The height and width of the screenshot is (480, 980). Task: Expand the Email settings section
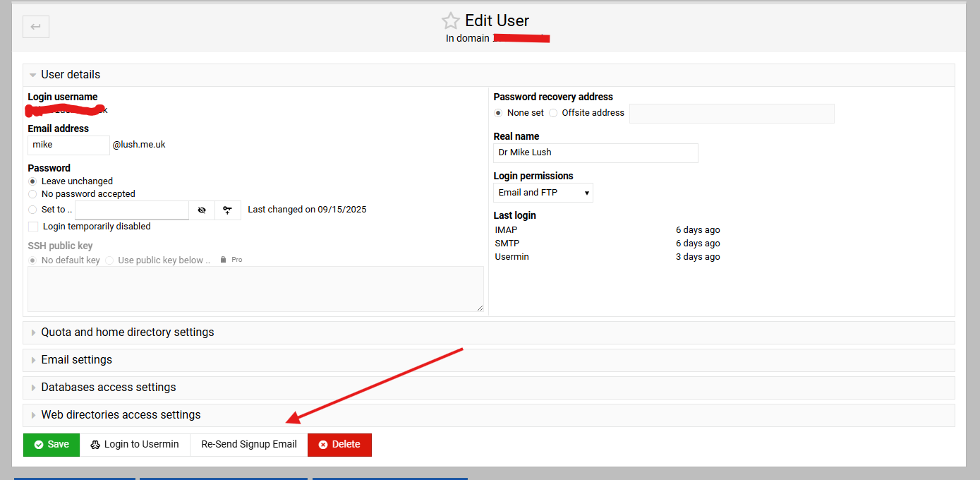[76, 360]
